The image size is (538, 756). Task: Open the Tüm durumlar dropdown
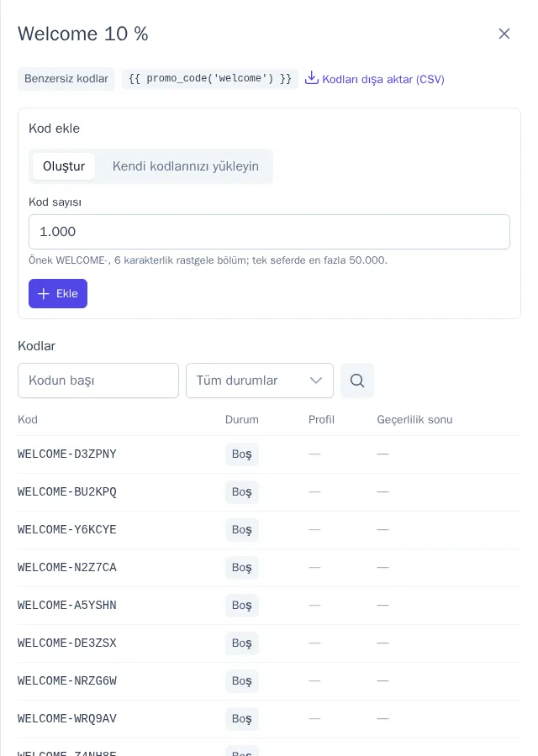pyautogui.click(x=260, y=381)
